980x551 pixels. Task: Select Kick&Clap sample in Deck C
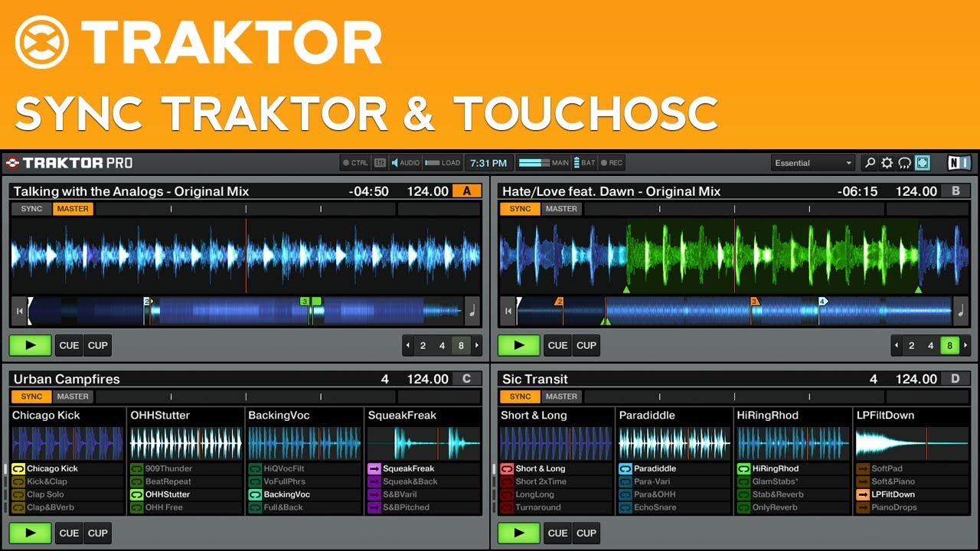click(x=67, y=481)
